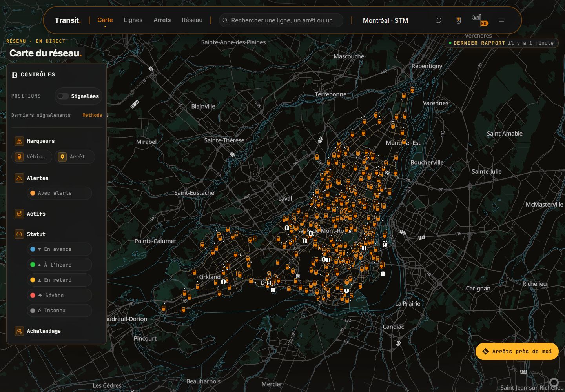
Task: Switch language with the EN/FR signpost icon
Action: [480, 20]
